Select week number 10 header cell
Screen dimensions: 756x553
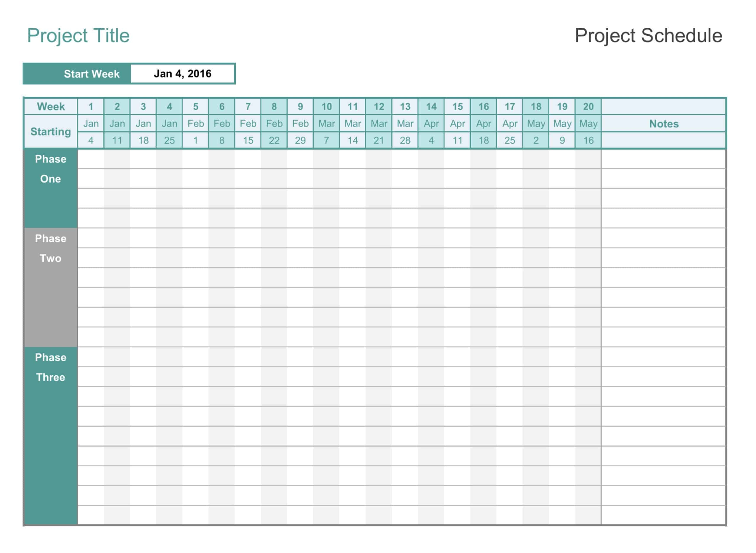(327, 107)
